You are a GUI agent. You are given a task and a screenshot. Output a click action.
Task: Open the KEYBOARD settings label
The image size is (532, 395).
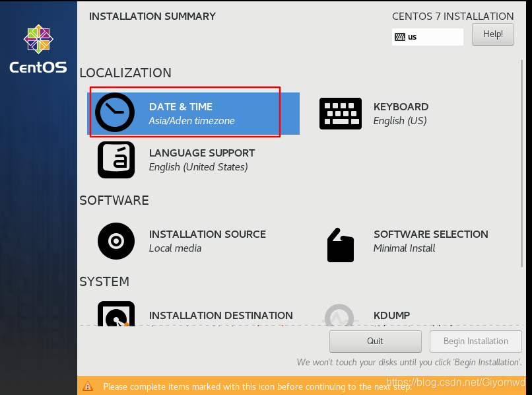click(x=401, y=106)
